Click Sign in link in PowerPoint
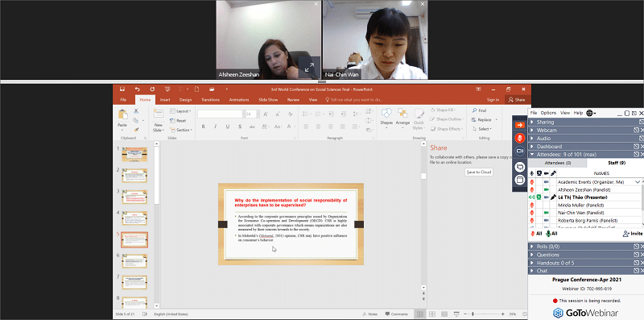 (493, 100)
